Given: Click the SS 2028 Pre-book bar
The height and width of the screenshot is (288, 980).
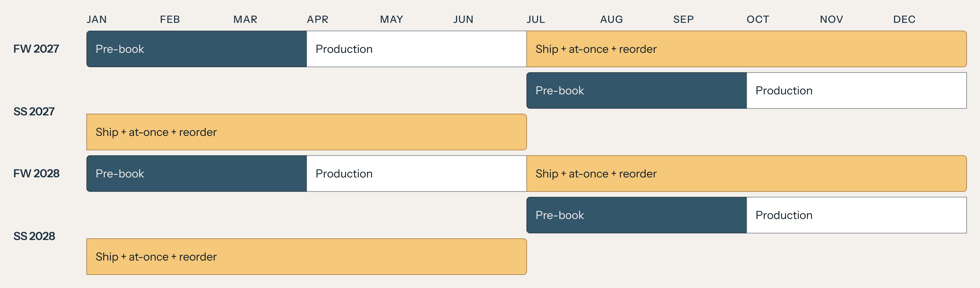Looking at the screenshot, I should pos(636,215).
